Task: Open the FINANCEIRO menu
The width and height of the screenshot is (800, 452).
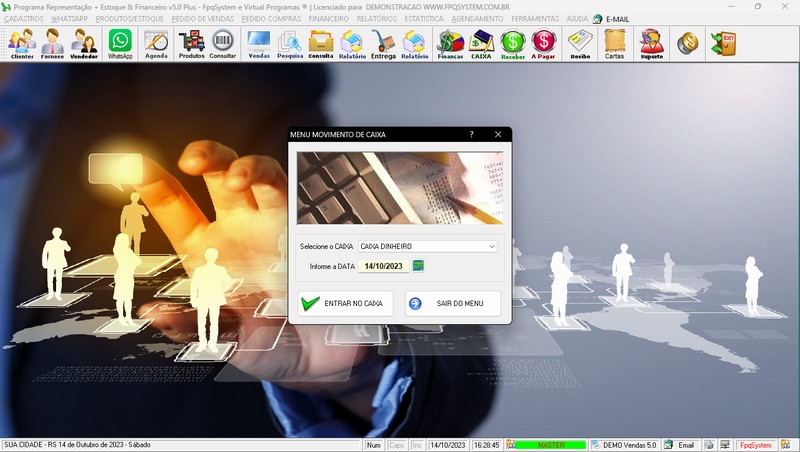Action: coord(329,19)
